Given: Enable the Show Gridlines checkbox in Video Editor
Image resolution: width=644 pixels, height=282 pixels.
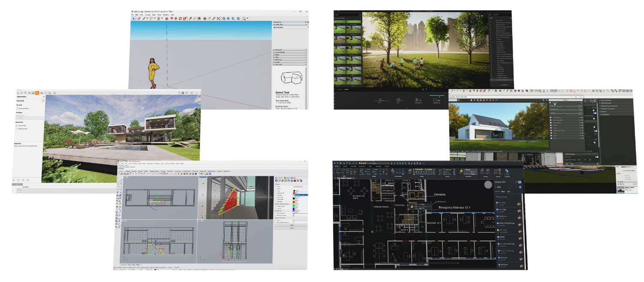Looking at the screenshot, I should click(17, 109).
